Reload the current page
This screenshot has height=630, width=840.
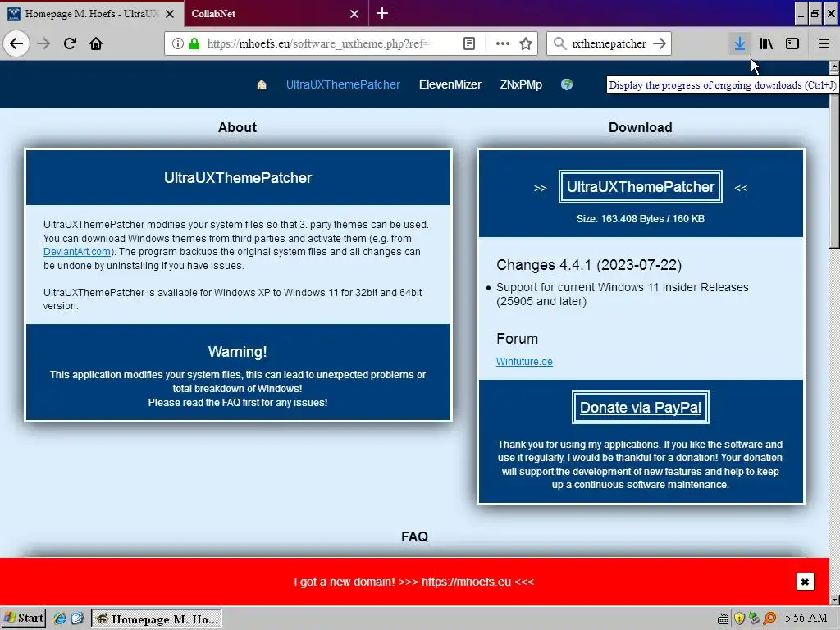click(x=70, y=43)
